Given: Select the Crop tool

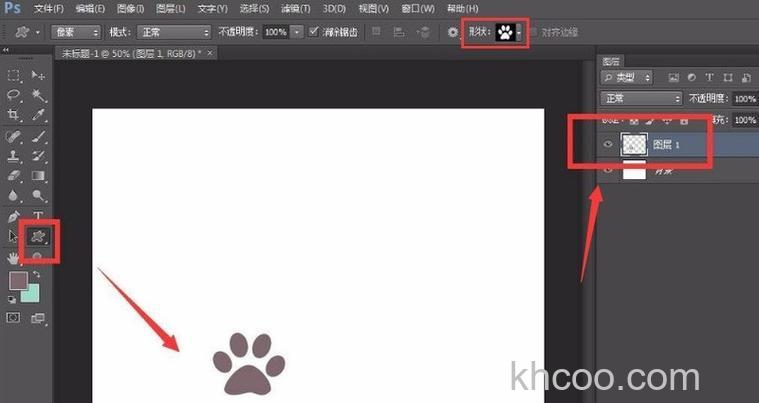Looking at the screenshot, I should tap(14, 114).
